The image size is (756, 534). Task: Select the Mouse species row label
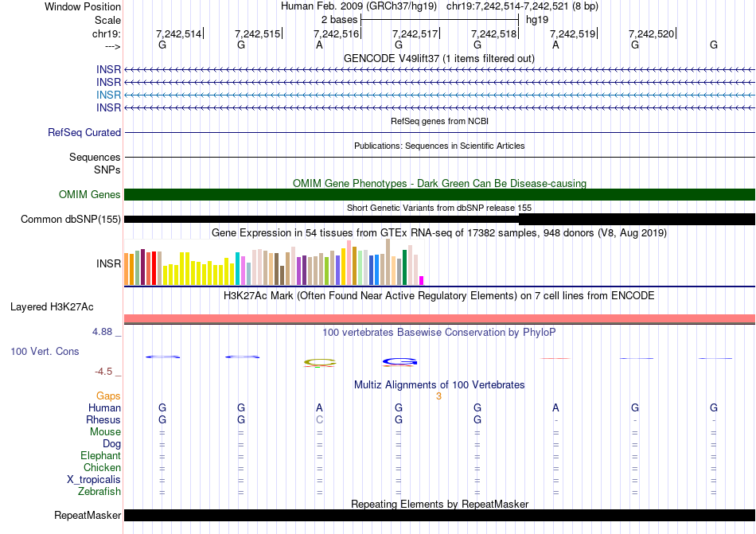click(x=105, y=432)
